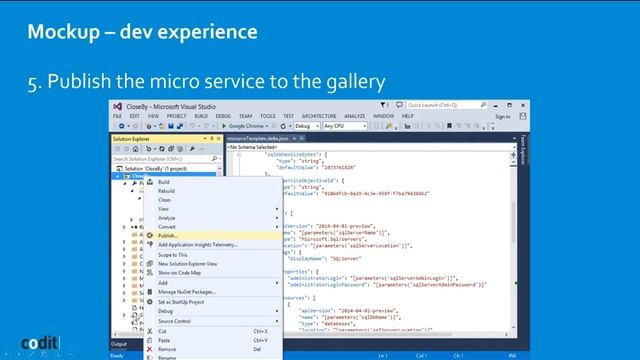This screenshot has height=360, width=640.
Task: Open the ANALYZE menu
Action: coord(354,116)
